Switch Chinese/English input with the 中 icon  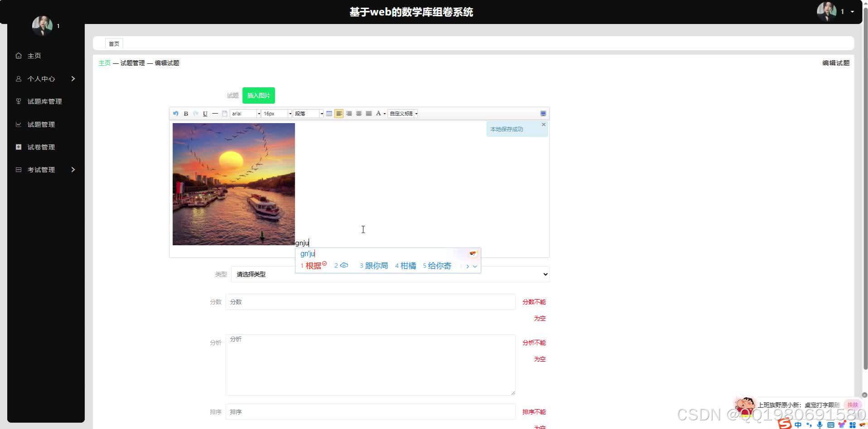coord(798,424)
